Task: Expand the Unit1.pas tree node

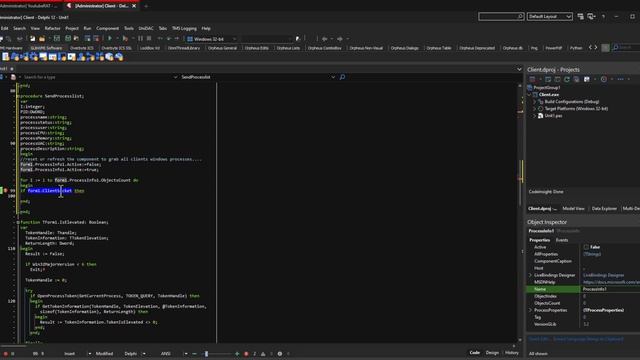Action: tap(535, 116)
